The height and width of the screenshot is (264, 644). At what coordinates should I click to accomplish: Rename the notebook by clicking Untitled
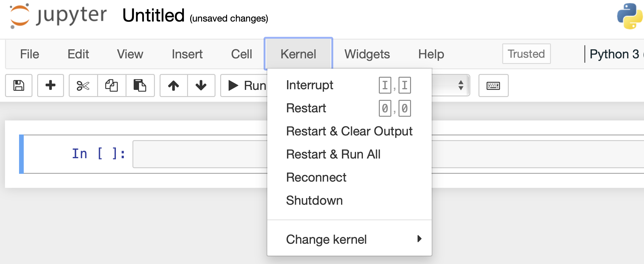pyautogui.click(x=153, y=16)
